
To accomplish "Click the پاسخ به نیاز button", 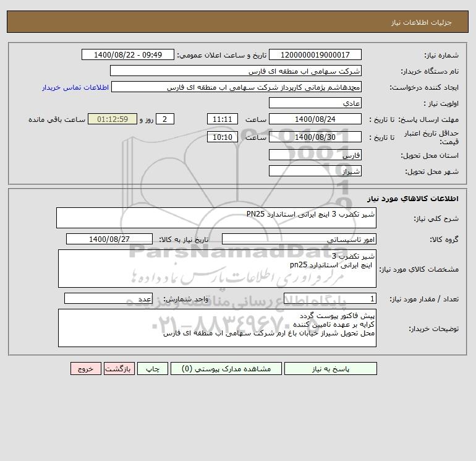I will pyautogui.click(x=331, y=369).
